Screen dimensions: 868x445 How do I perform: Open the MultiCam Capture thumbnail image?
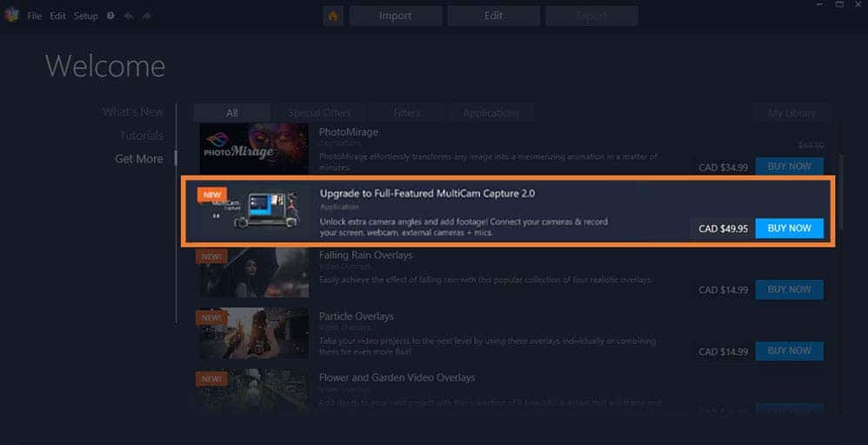(254, 211)
